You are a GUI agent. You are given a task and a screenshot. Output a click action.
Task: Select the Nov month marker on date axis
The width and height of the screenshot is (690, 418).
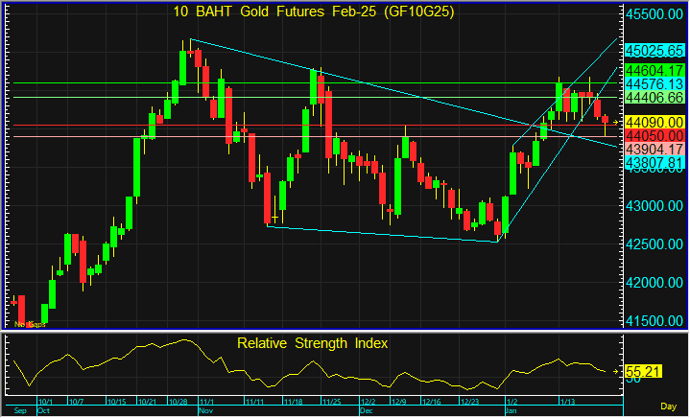(x=207, y=411)
